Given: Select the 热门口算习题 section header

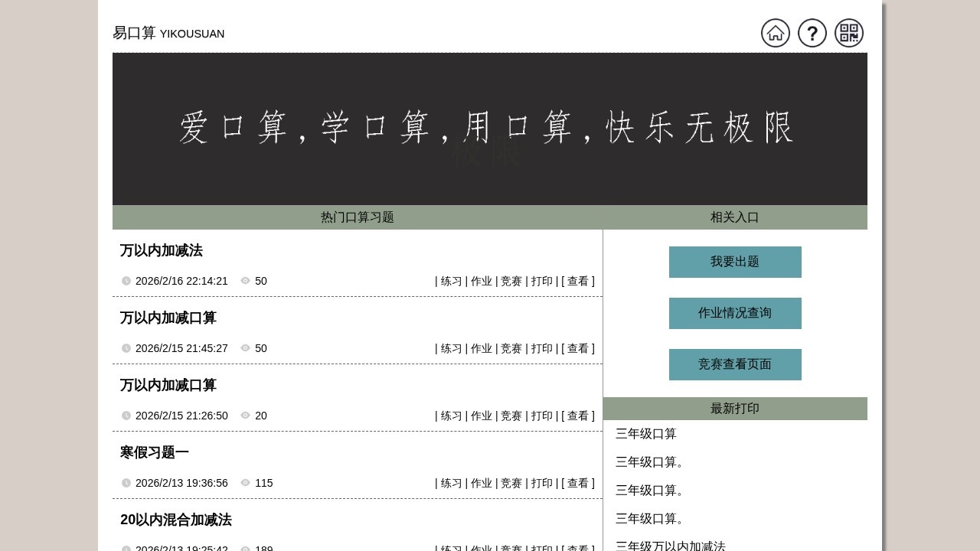Looking at the screenshot, I should (x=357, y=217).
